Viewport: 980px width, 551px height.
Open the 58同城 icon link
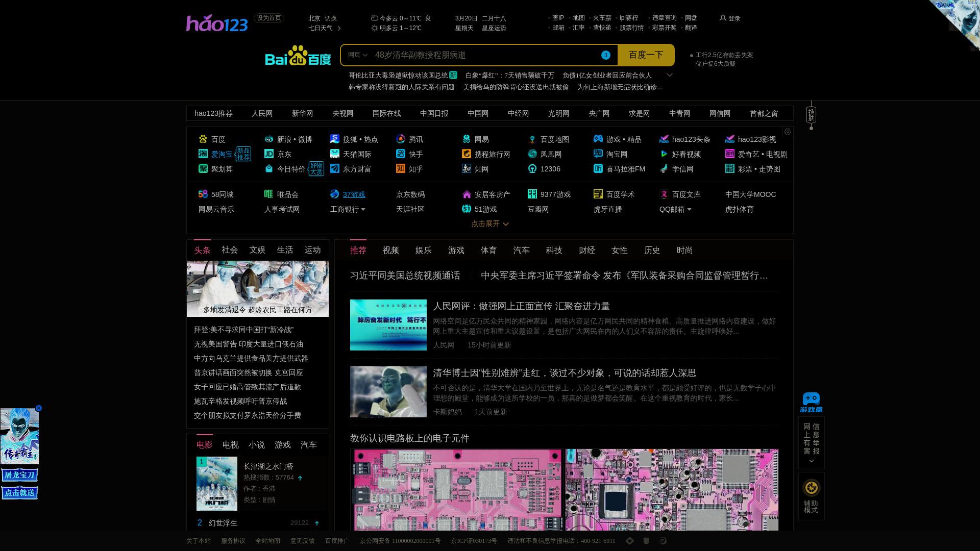(x=203, y=194)
